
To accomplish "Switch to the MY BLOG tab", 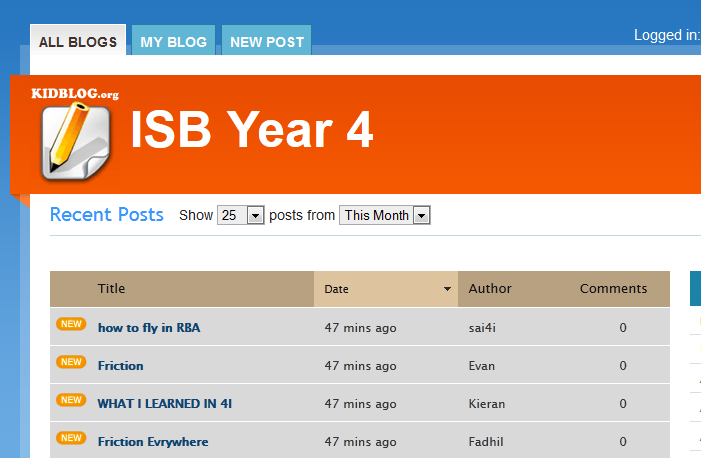I will [x=173, y=41].
